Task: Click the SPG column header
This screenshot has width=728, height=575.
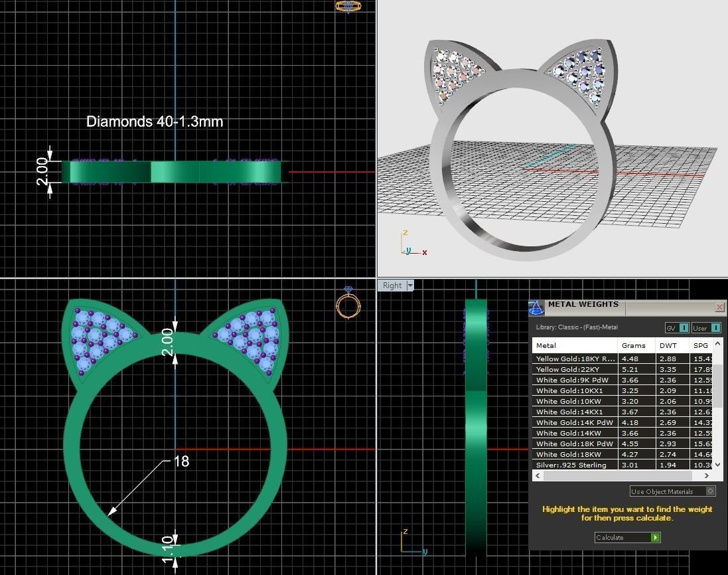Action: (701, 345)
